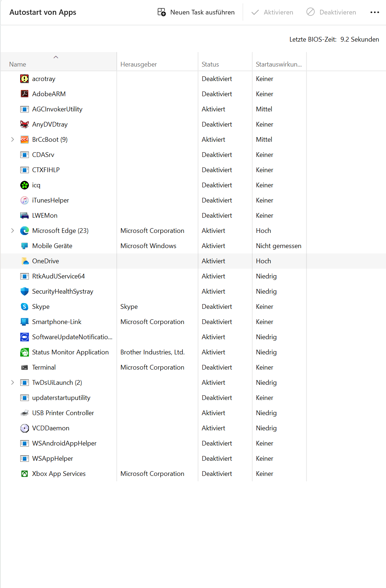Click the Mobile Geräte icon
Image resolution: width=386 pixels, height=588 pixels.
point(24,246)
